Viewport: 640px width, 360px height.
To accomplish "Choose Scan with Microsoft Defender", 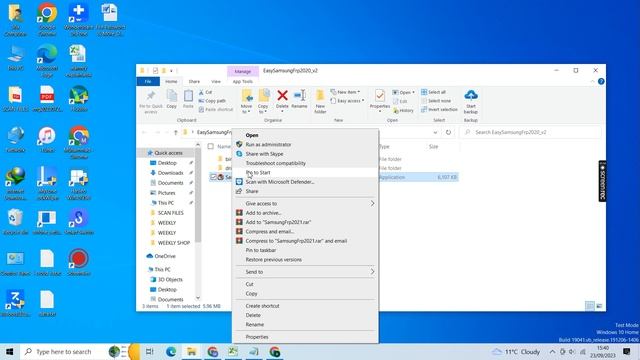I will [x=304, y=182].
